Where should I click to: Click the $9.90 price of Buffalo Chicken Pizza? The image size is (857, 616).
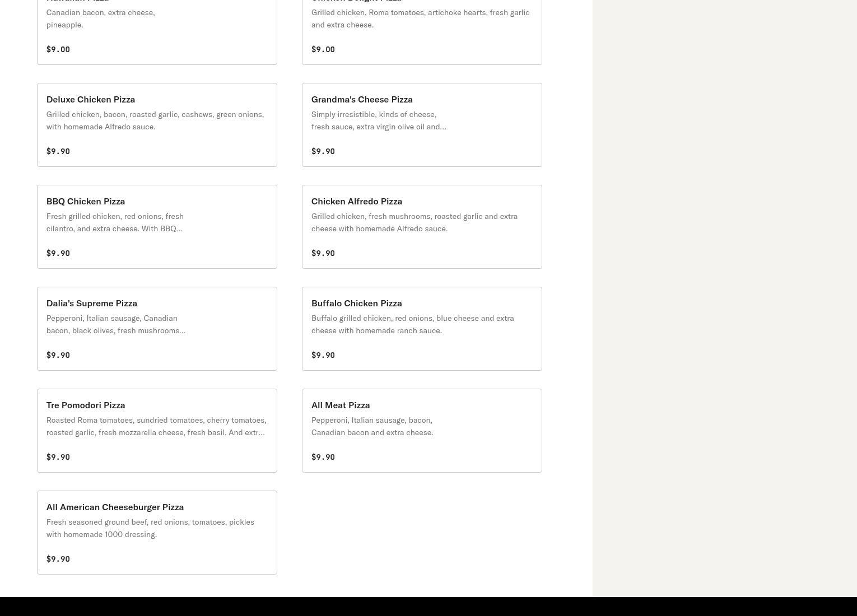point(323,355)
